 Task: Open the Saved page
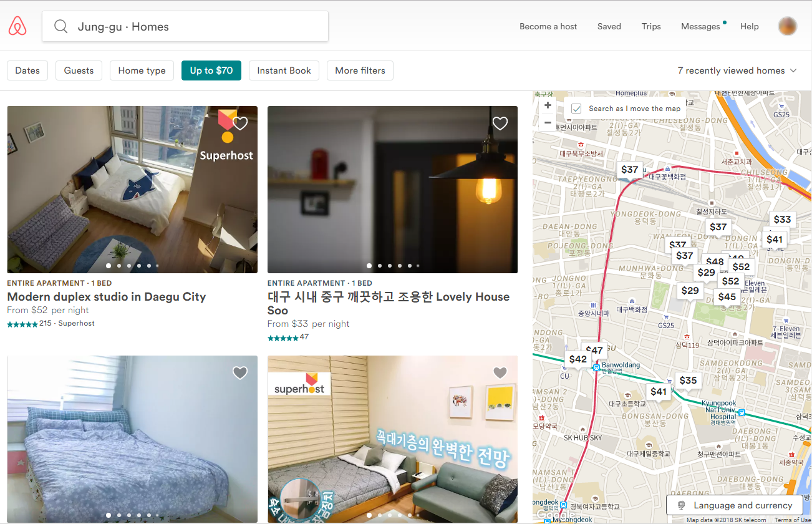click(x=609, y=26)
